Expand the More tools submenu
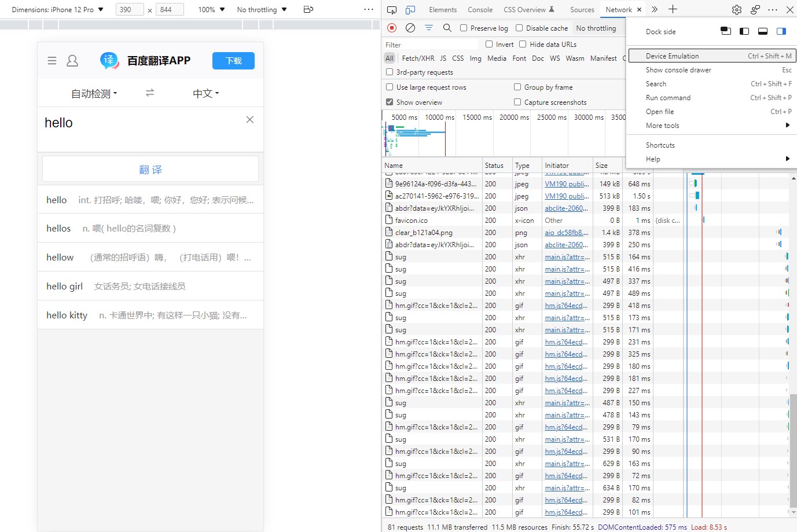This screenshot has height=532, width=797. click(711, 126)
